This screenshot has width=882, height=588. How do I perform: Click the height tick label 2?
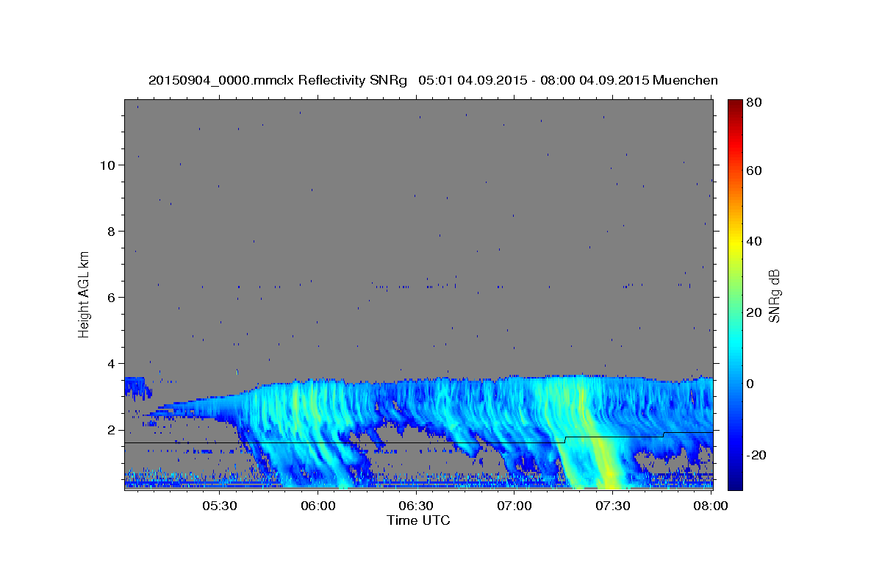[112, 430]
